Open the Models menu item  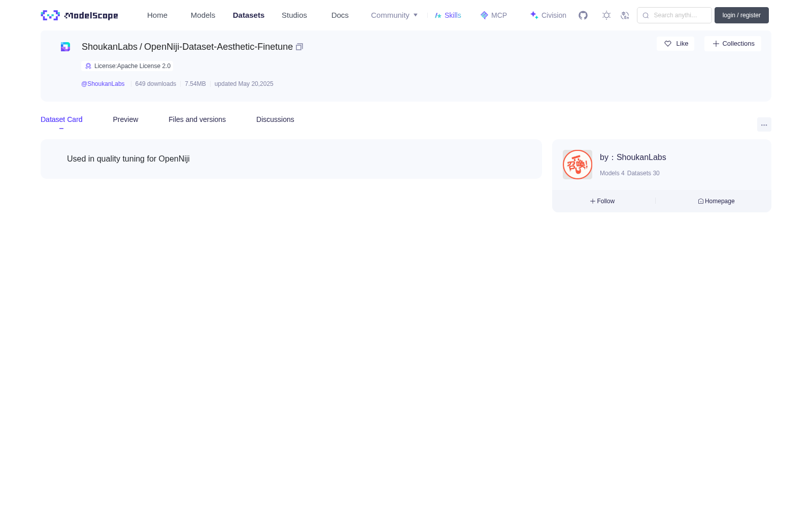click(x=203, y=15)
